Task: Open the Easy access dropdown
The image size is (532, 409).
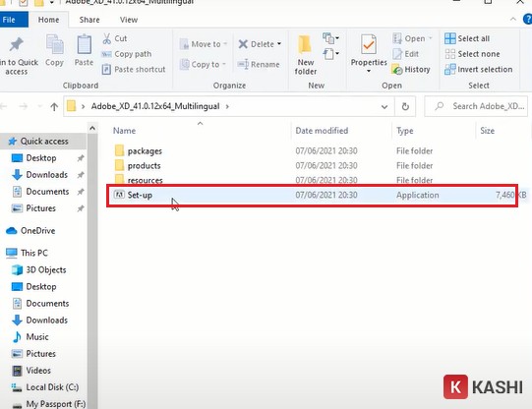Action: (330, 54)
